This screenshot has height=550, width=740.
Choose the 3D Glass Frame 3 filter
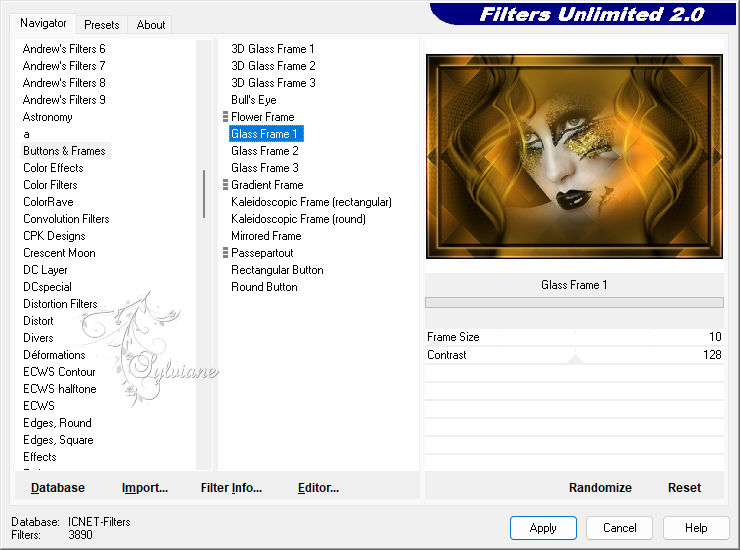point(273,83)
